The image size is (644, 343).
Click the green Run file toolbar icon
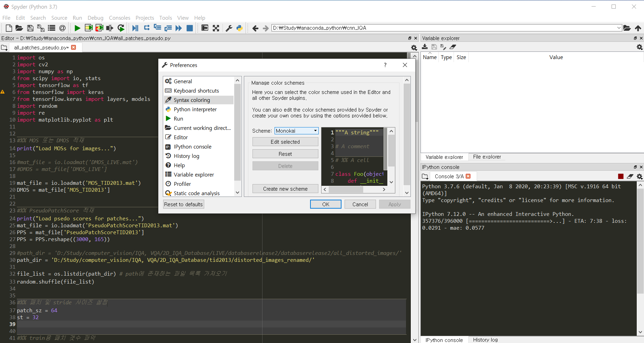tap(78, 28)
